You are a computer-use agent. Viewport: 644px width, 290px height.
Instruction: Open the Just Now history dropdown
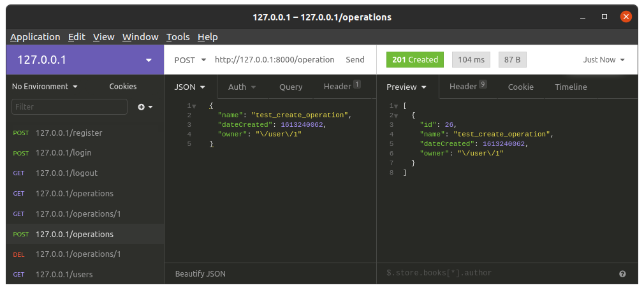click(604, 60)
